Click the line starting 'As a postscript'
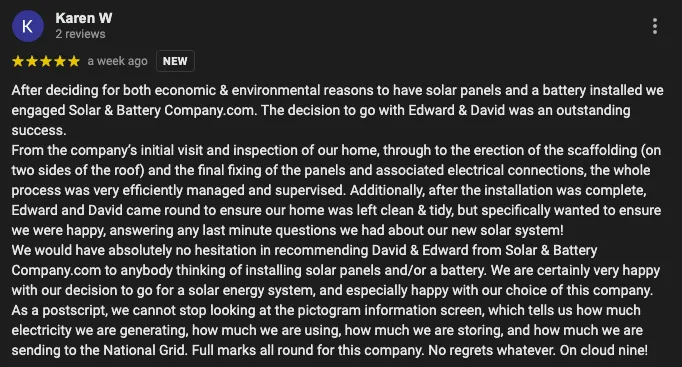 pos(326,310)
